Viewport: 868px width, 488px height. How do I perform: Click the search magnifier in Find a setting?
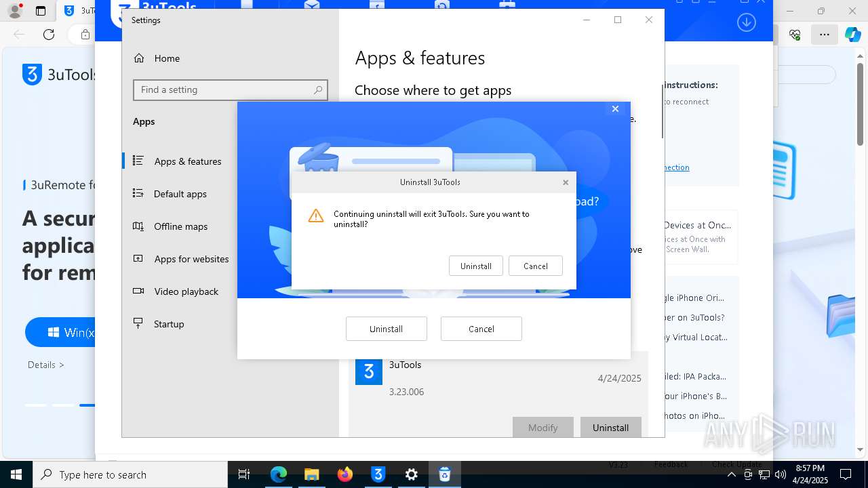click(318, 89)
